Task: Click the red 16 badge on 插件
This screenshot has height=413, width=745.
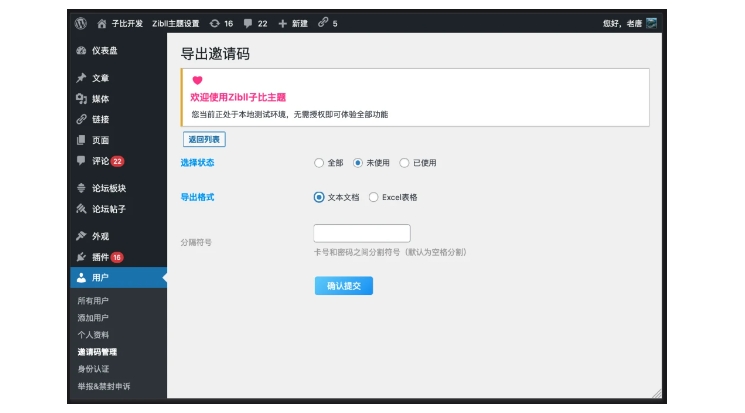Action: [x=117, y=257]
